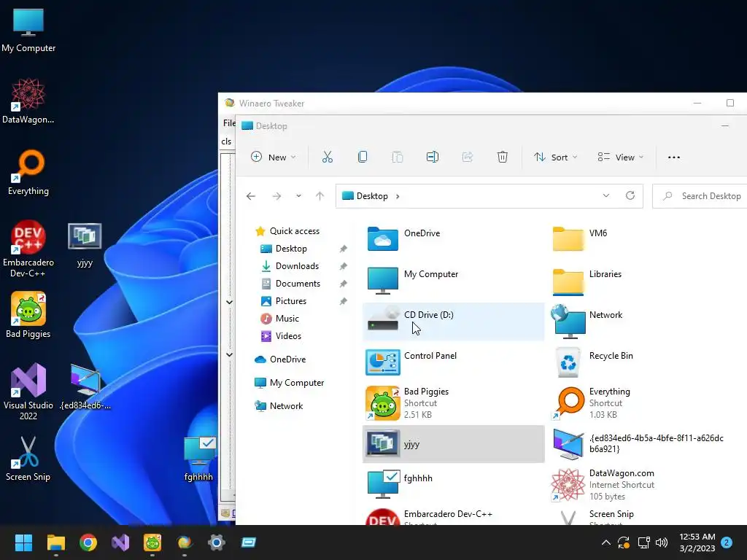
Task: Click the Search Desktop field
Action: (x=700, y=196)
